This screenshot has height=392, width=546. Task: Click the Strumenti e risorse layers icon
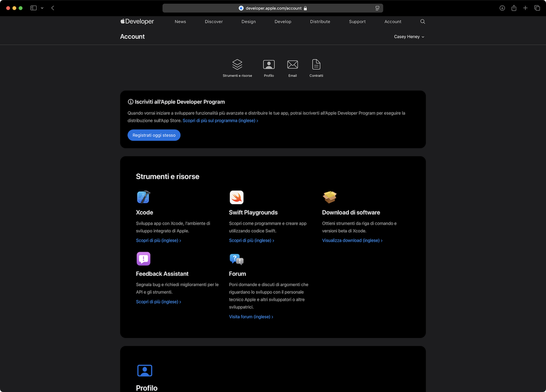[x=237, y=64]
